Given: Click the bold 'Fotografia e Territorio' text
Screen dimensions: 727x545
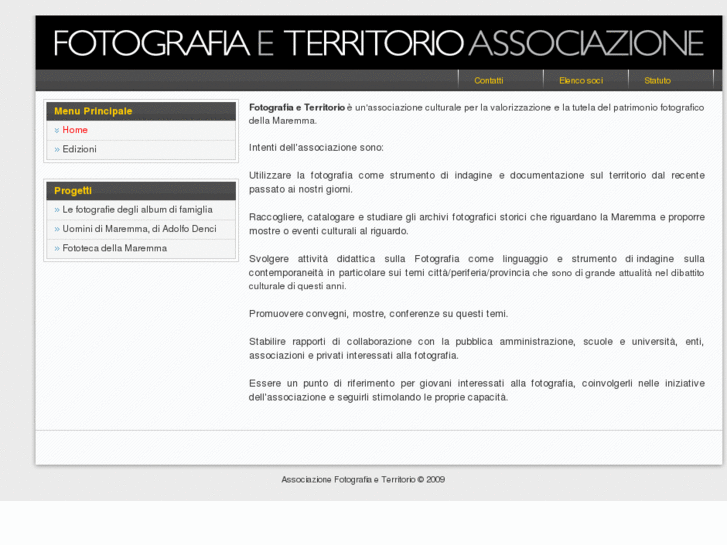Looking at the screenshot, I should [297, 108].
